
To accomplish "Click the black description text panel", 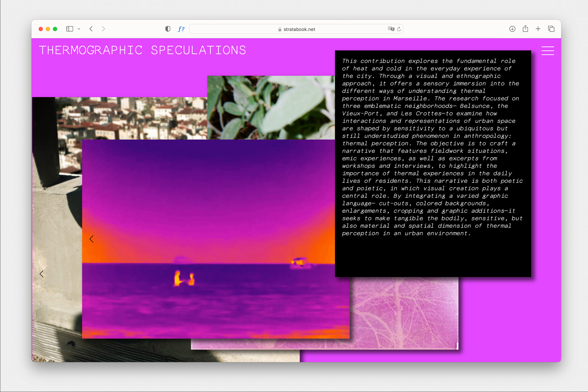I will (x=433, y=164).
